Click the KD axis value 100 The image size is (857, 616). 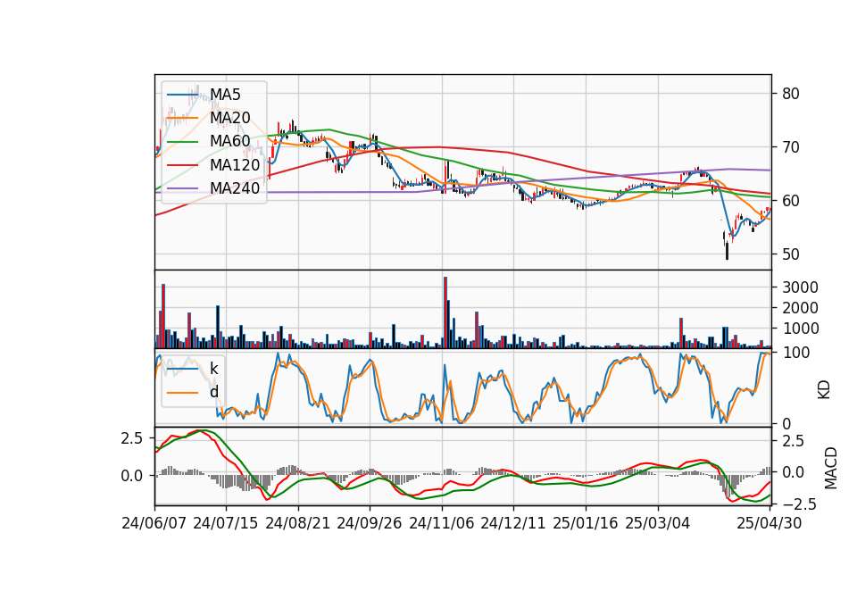pyautogui.click(x=795, y=353)
